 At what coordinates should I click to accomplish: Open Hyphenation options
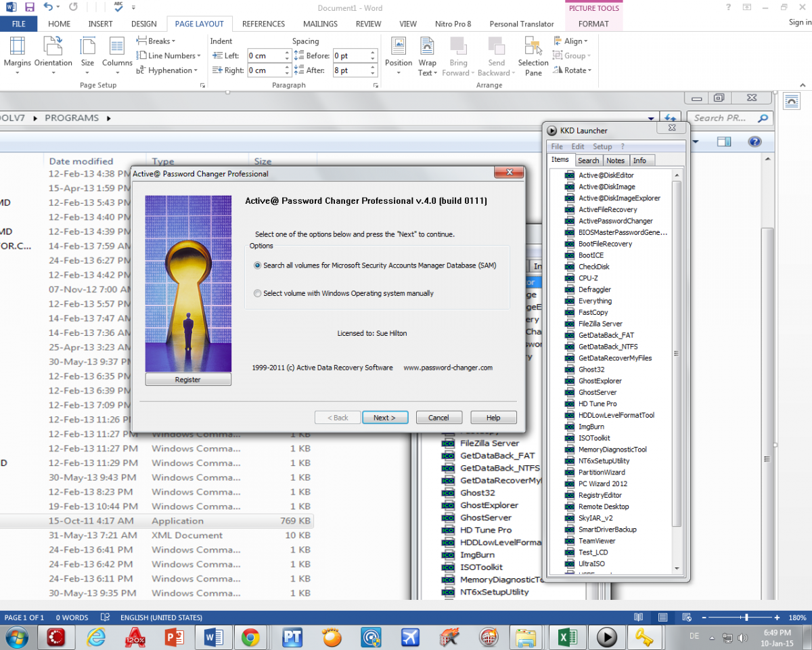tap(167, 70)
